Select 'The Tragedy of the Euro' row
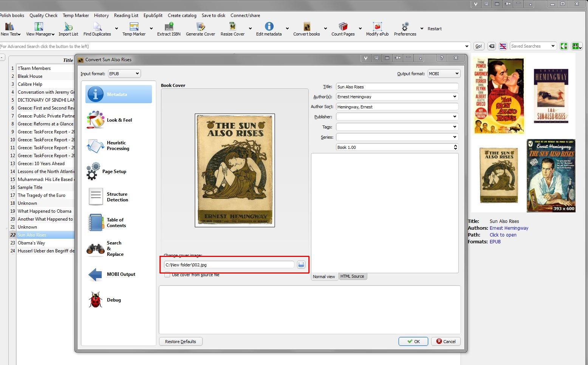This screenshot has height=365, width=588. 45,195
